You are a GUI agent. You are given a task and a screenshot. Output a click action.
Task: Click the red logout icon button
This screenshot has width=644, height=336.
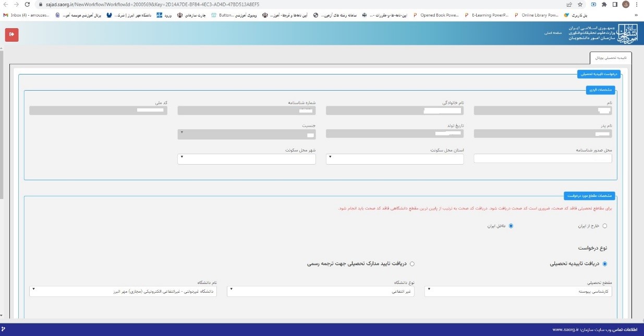pyautogui.click(x=11, y=34)
